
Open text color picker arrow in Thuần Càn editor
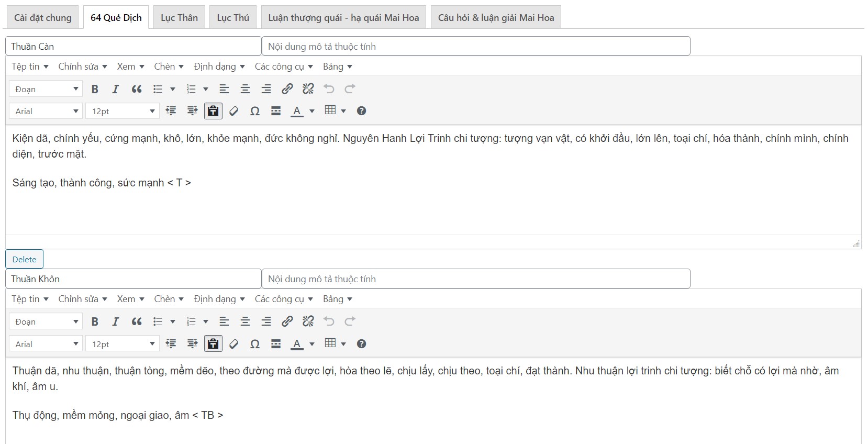click(312, 111)
